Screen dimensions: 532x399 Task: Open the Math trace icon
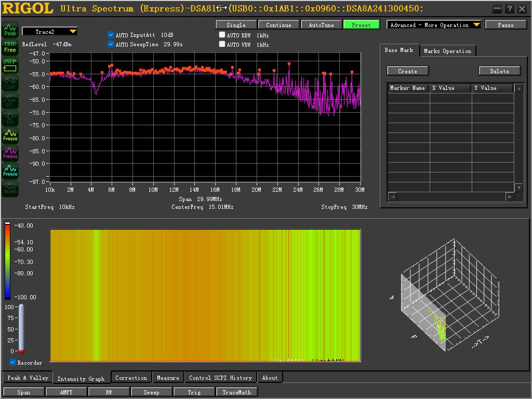[x=10, y=188]
